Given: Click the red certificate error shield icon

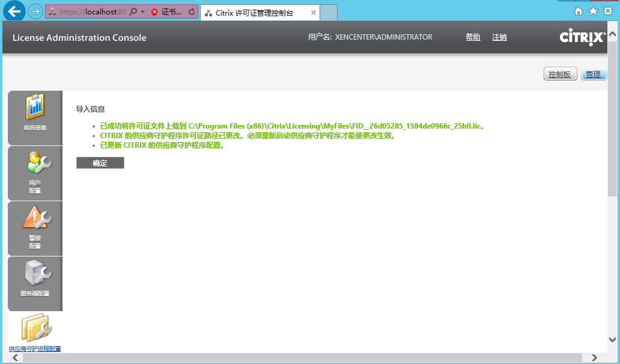Looking at the screenshot, I should (154, 12).
